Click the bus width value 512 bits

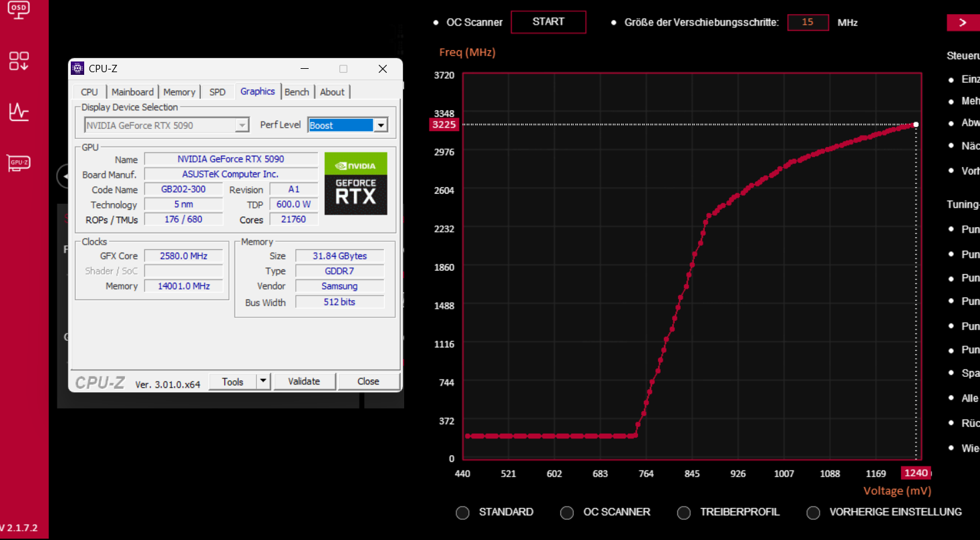tap(340, 302)
